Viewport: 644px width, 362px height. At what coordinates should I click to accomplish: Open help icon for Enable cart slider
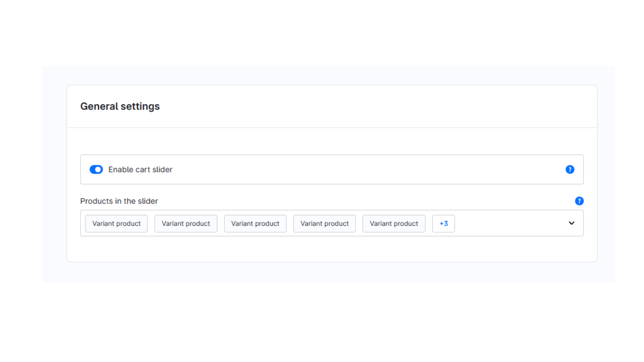pos(570,170)
